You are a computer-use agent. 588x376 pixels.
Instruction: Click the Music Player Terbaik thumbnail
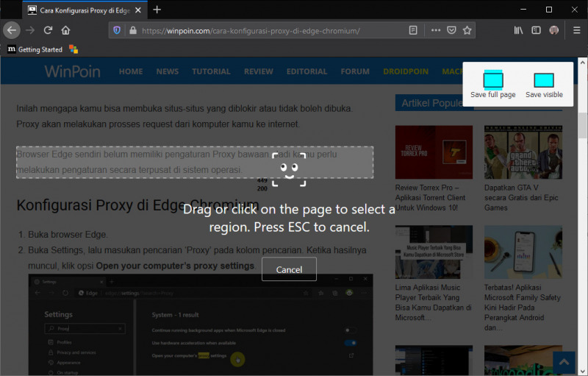[434, 252]
